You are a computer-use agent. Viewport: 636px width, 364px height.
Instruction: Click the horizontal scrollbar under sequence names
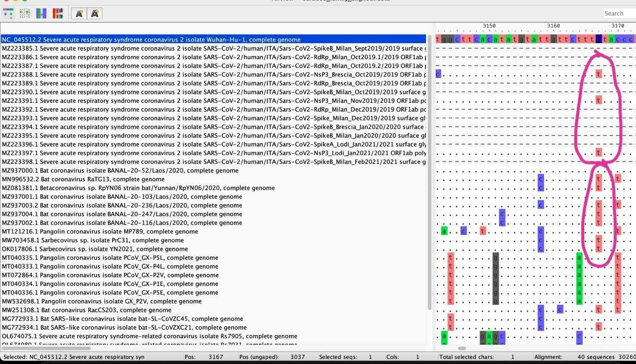pyautogui.click(x=46, y=348)
